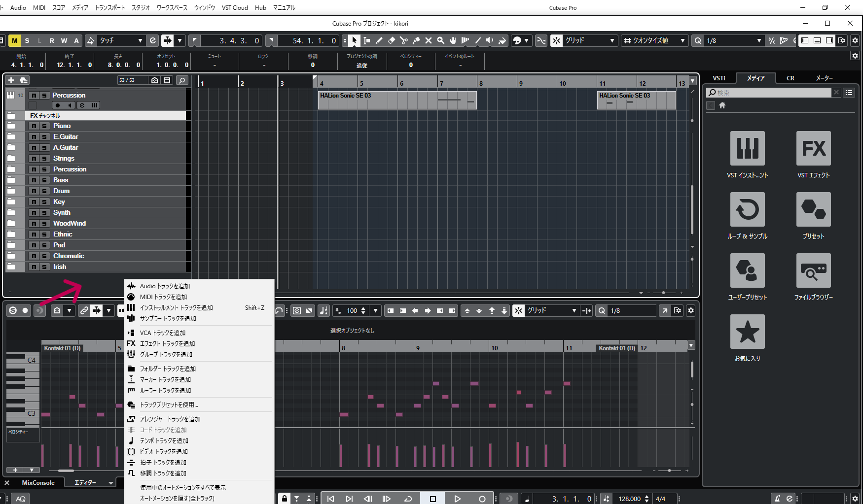Select the Zoom magnifier tool in toolbar

pyautogui.click(x=441, y=40)
